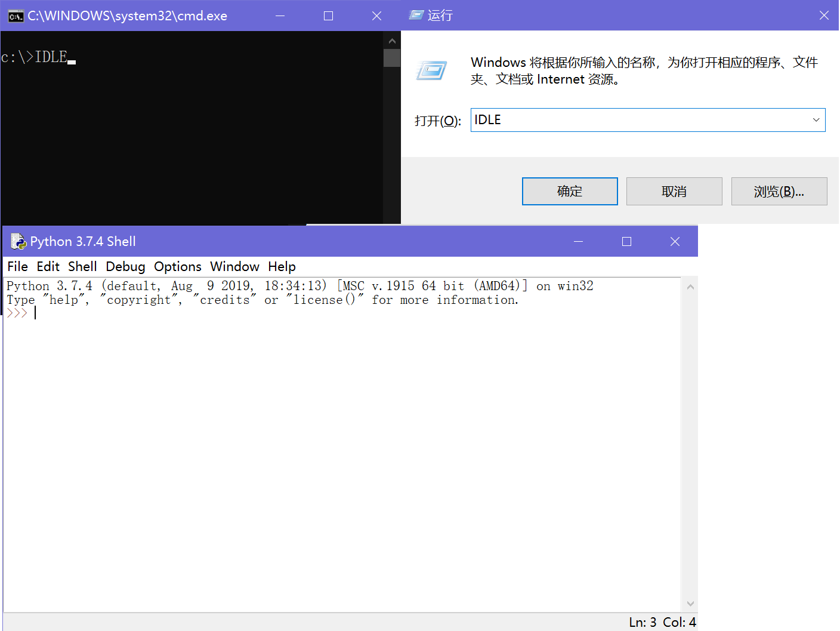This screenshot has width=840, height=631.
Task: Open the Help menu in Python Shell
Action: 282,266
